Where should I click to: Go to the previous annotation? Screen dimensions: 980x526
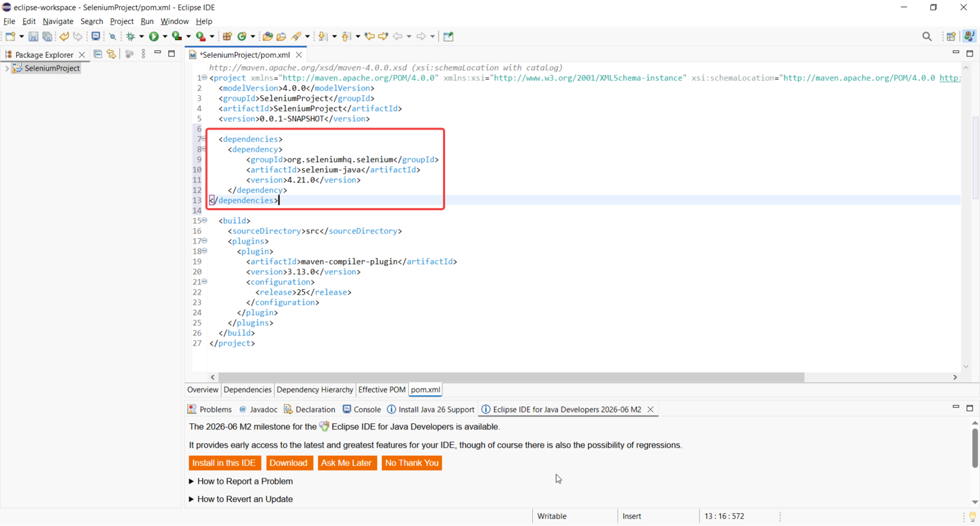[x=346, y=36]
